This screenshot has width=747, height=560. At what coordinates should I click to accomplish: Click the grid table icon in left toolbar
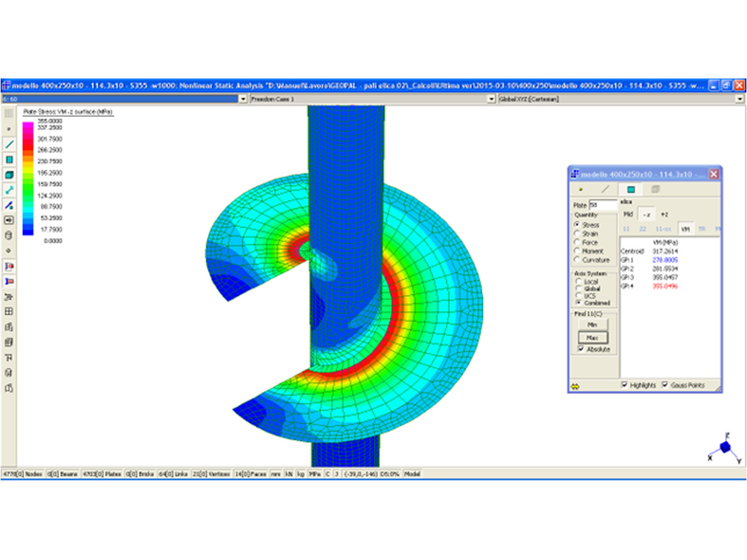[9, 311]
